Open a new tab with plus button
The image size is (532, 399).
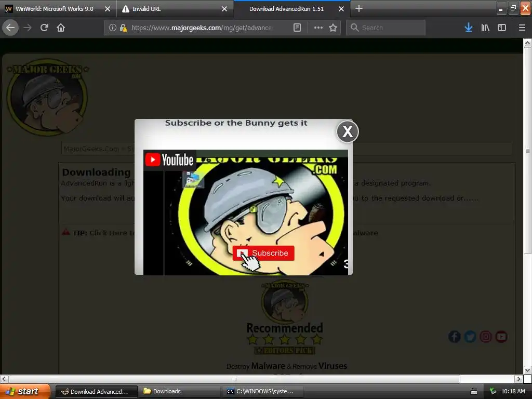pyautogui.click(x=359, y=8)
